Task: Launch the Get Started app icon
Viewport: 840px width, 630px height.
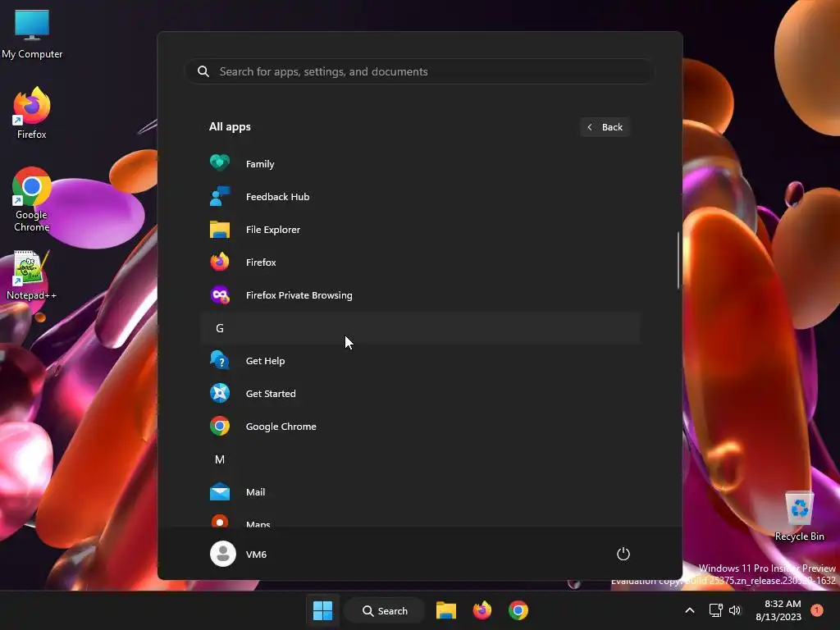Action: click(220, 393)
